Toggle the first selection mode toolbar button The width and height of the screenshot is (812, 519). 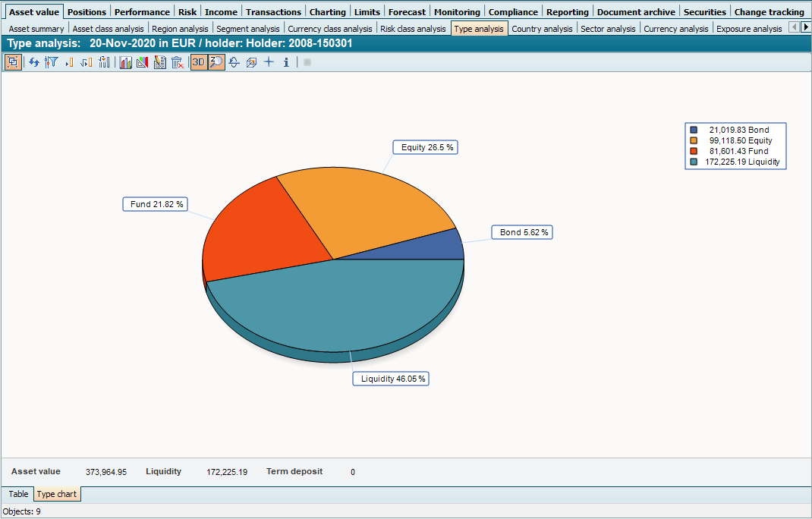(x=13, y=62)
